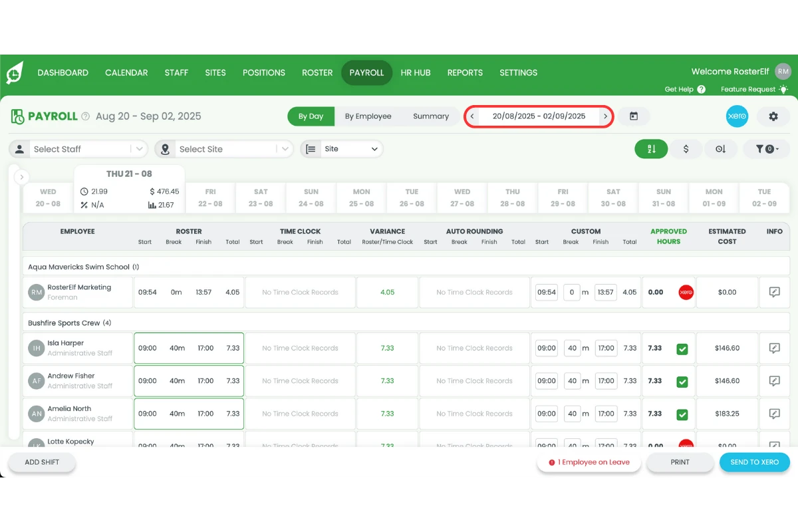Open the ROSTER menu
The height and width of the screenshot is (532, 798).
tap(317, 72)
